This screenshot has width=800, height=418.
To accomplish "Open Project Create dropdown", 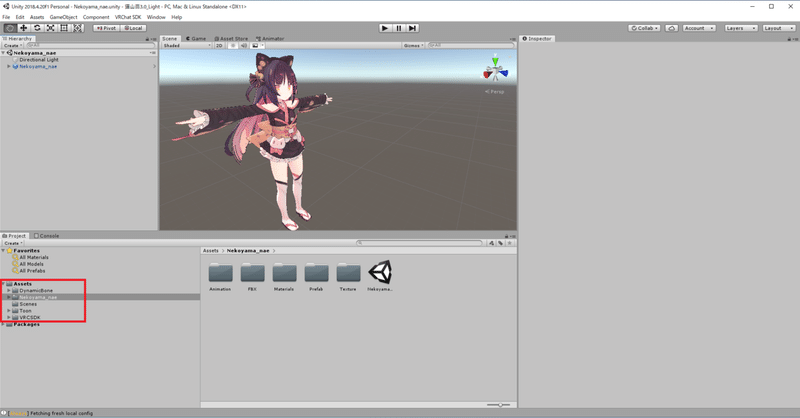I will coord(13,243).
